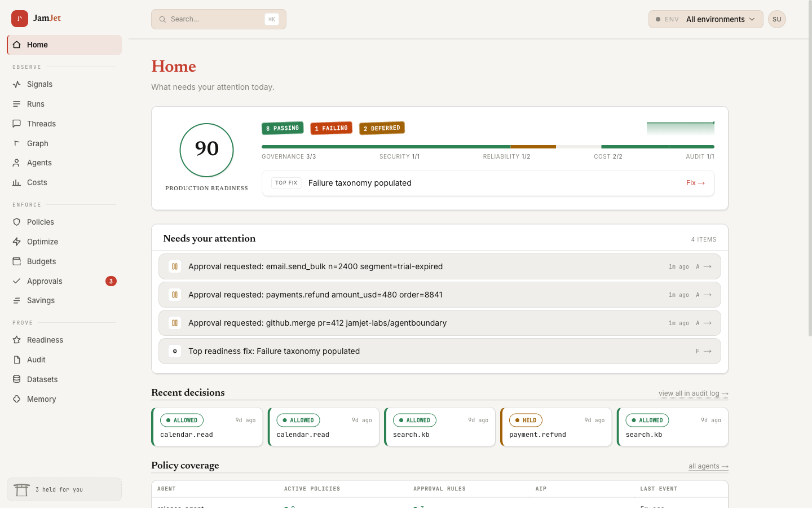Viewport: 812px width, 508px height.
Task: Click the readiness trend sparkline chart
Action: (x=681, y=128)
